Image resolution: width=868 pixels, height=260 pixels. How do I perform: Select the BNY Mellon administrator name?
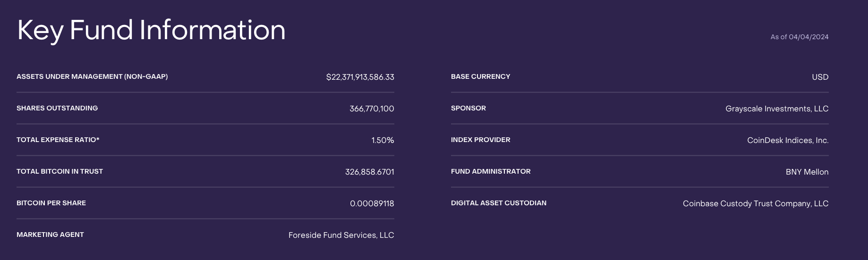coord(807,172)
